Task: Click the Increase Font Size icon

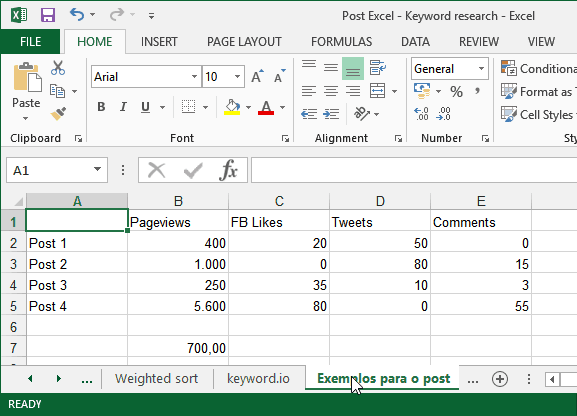Action: (257, 77)
